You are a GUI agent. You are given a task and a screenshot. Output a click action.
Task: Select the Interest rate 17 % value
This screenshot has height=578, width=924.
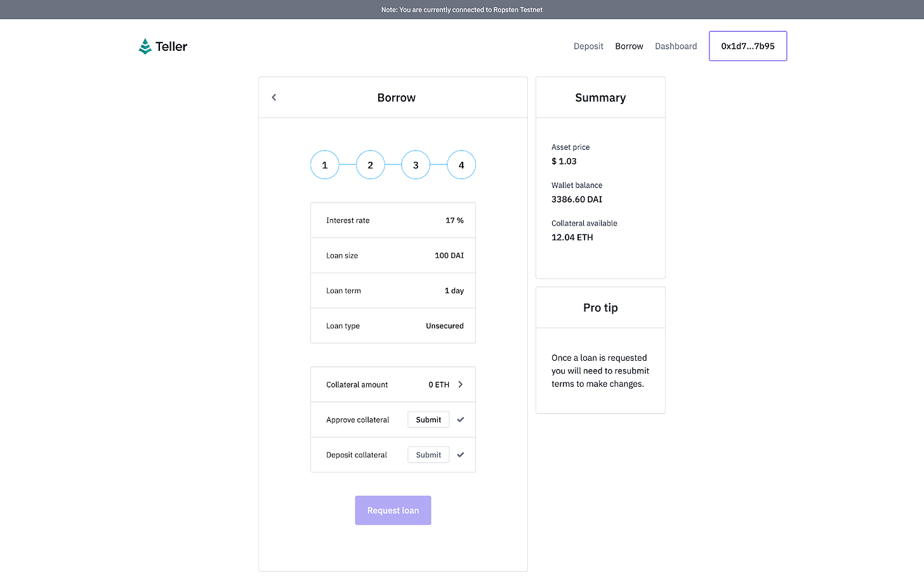(454, 220)
